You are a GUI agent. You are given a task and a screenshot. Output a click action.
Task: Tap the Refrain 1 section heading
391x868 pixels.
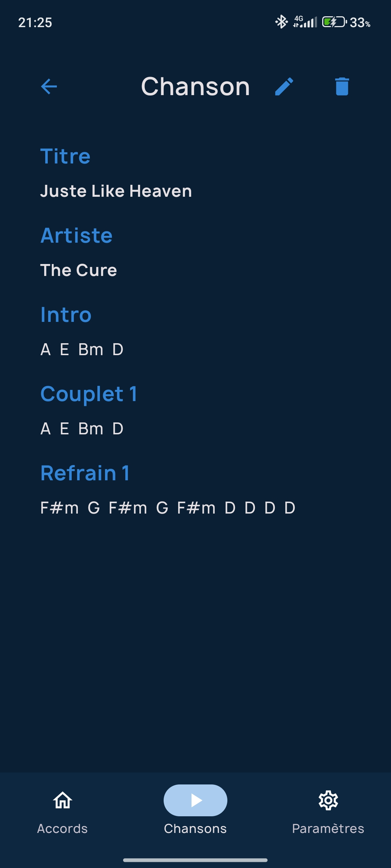(85, 473)
